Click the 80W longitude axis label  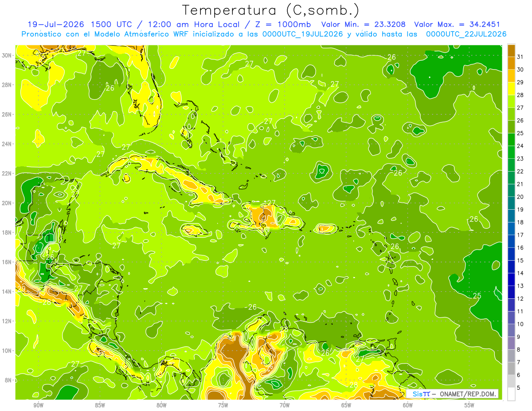click(x=161, y=405)
